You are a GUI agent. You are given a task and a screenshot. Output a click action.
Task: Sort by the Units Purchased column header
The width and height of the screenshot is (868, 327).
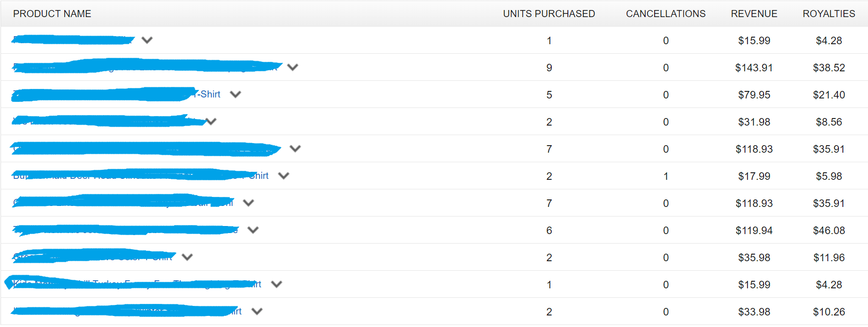tap(549, 14)
